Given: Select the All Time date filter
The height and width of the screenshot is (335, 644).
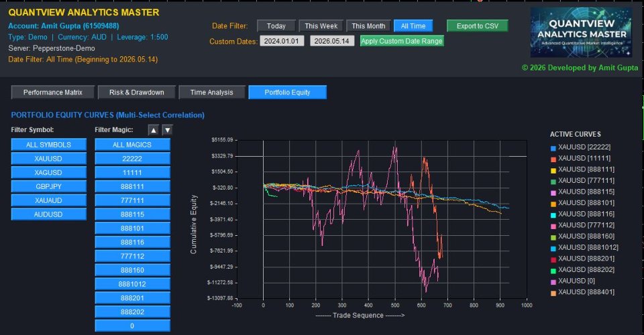Looking at the screenshot, I should [x=413, y=26].
